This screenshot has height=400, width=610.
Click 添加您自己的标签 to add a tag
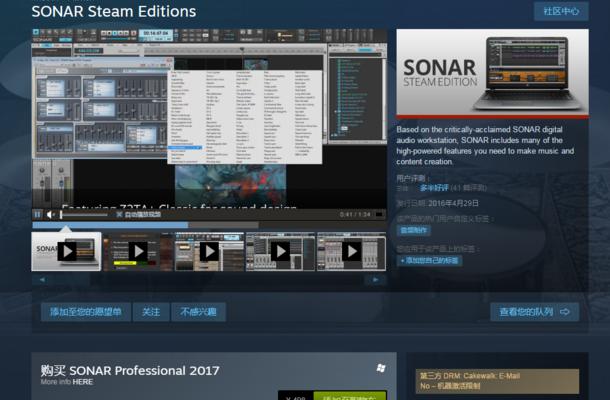pyautogui.click(x=429, y=260)
